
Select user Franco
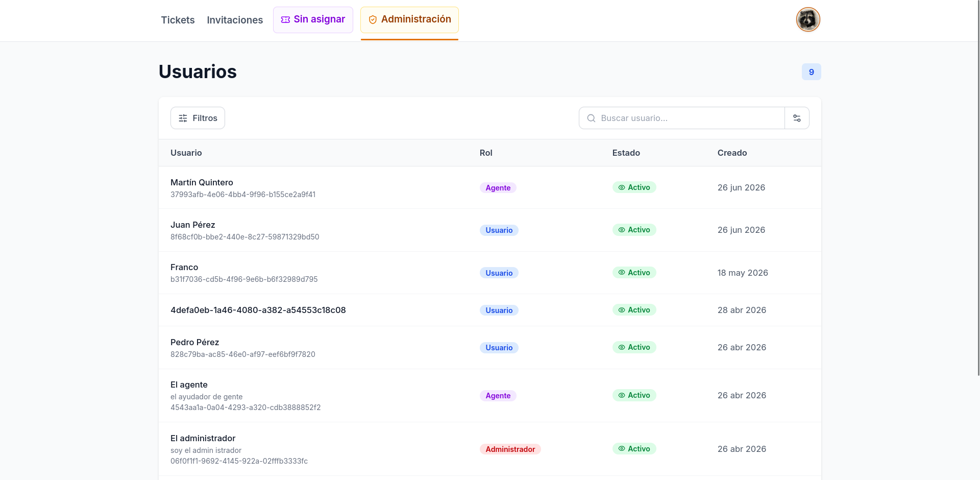184,267
